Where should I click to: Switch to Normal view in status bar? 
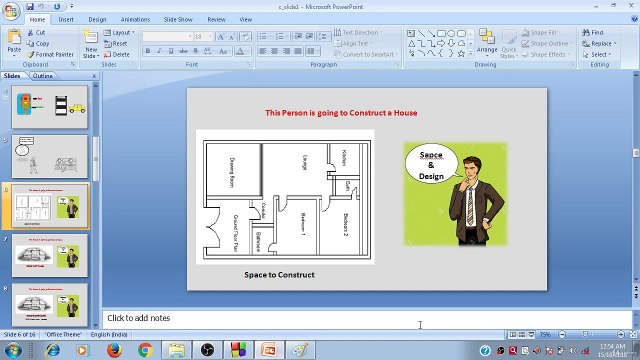click(512, 335)
